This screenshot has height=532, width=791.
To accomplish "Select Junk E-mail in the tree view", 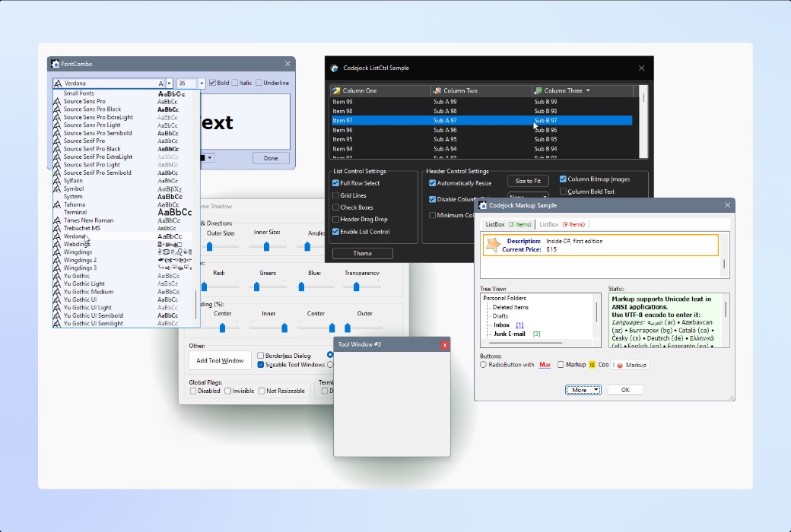I will click(509, 334).
